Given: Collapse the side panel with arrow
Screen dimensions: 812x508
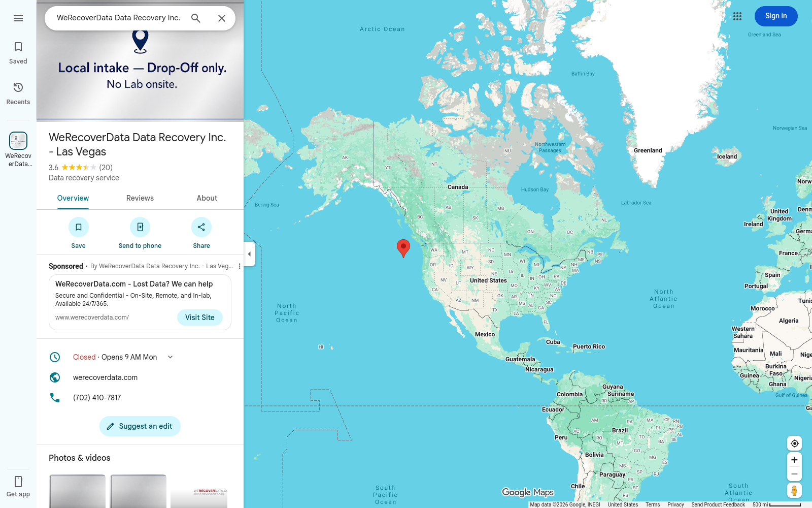Looking at the screenshot, I should tap(249, 254).
